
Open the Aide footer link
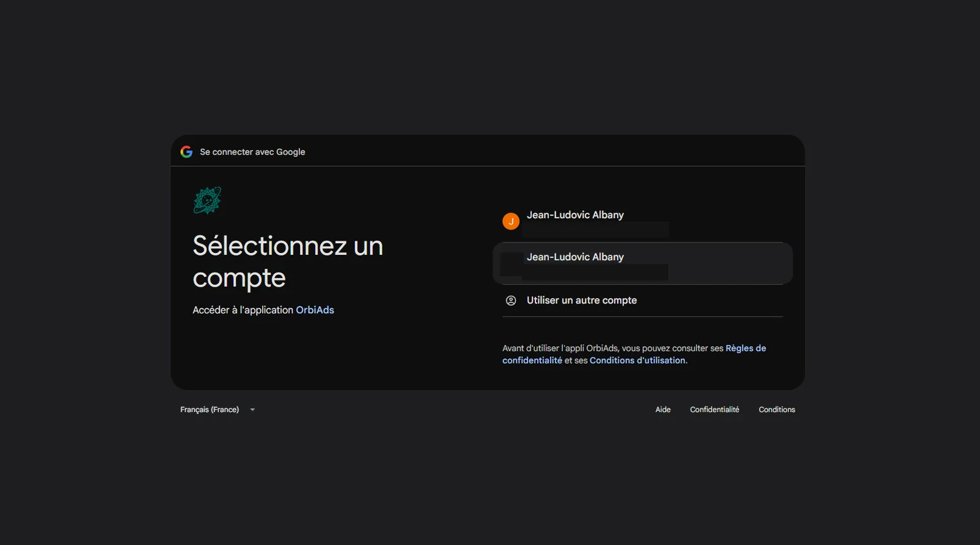click(x=663, y=410)
